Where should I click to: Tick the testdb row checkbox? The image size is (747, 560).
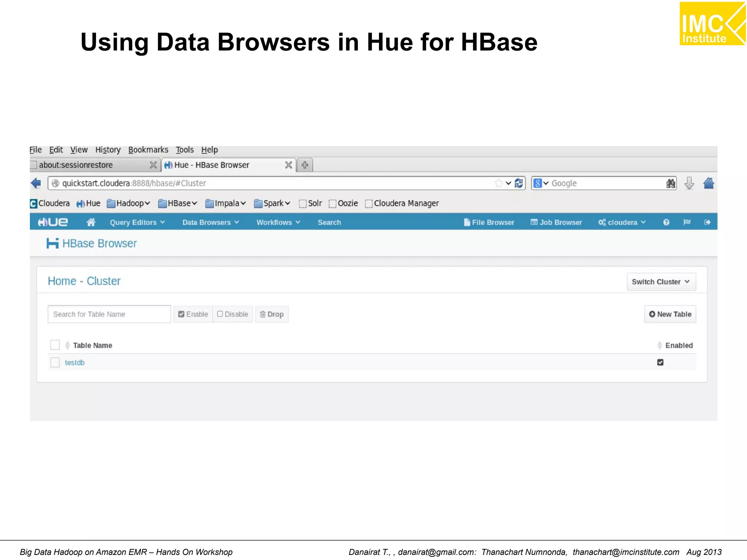pyautogui.click(x=55, y=362)
